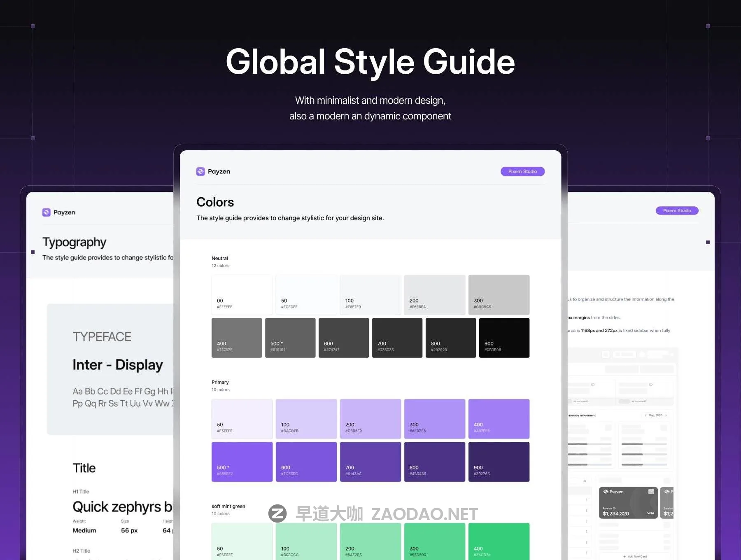Select Primary 900 swatch #392766
This screenshot has width=741, height=560.
[499, 462]
